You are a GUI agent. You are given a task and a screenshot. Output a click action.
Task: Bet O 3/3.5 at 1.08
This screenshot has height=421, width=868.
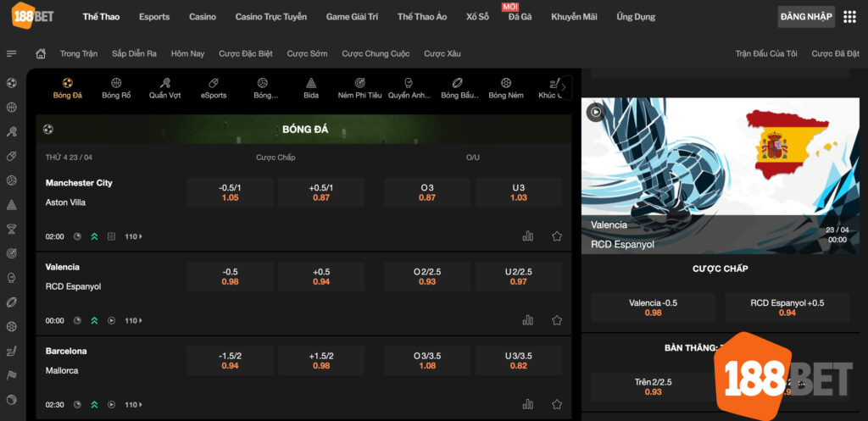point(427,361)
